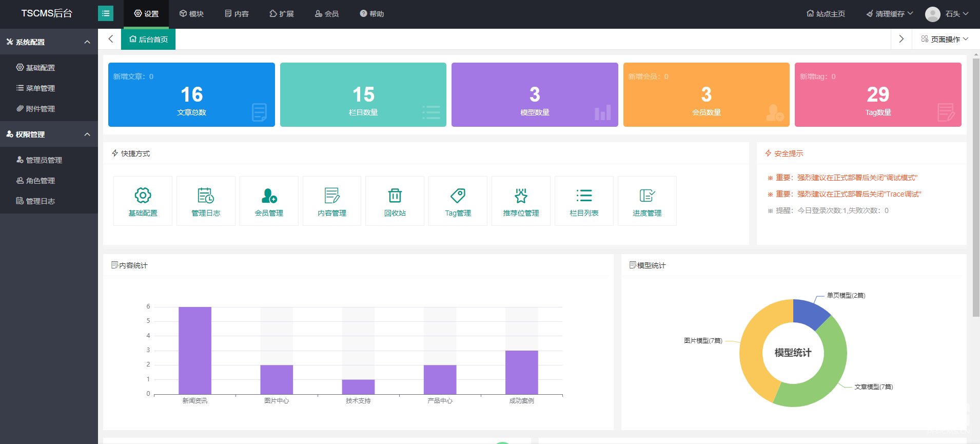Open the 进度管理 shortcut icon
This screenshot has height=444, width=980.
click(x=647, y=196)
